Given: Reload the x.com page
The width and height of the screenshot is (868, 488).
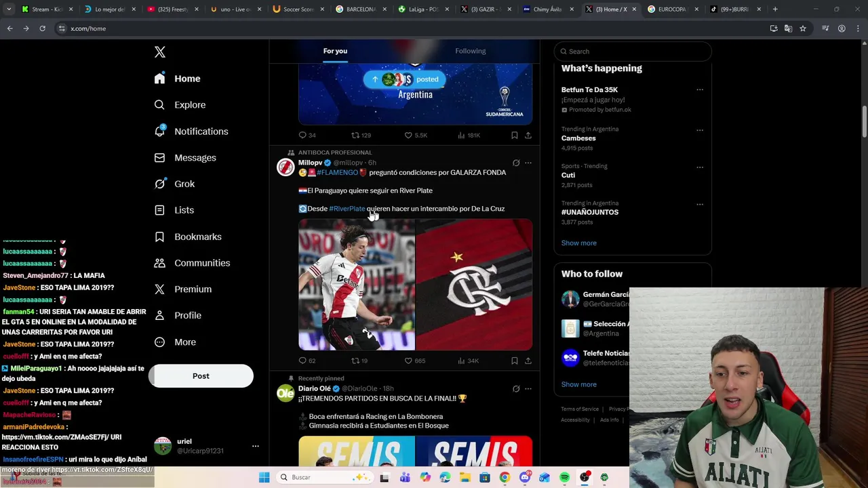Looking at the screenshot, I should [x=42, y=28].
